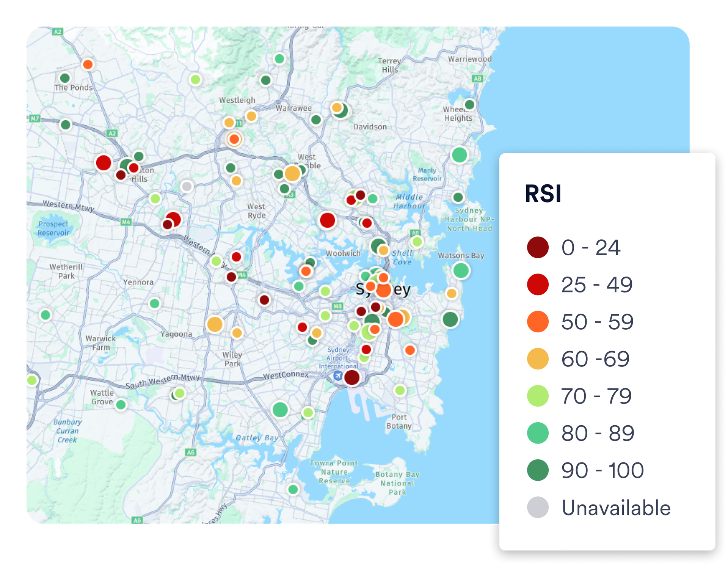The width and height of the screenshot is (728, 566).
Task: Click the 0 - 24 dark red legend swatch
Action: tap(538, 247)
